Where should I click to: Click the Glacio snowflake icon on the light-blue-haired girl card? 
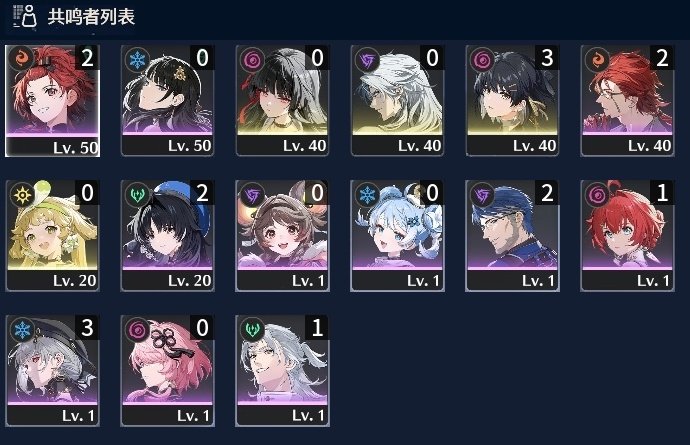(367, 194)
